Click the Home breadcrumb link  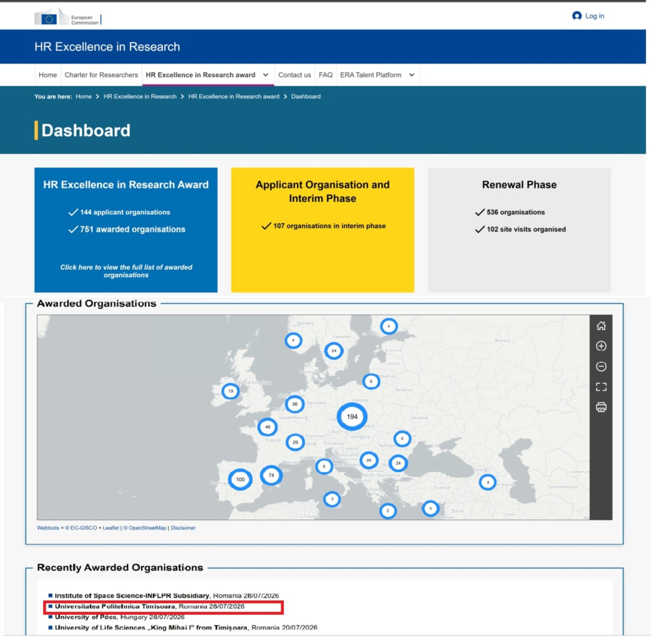click(x=83, y=96)
